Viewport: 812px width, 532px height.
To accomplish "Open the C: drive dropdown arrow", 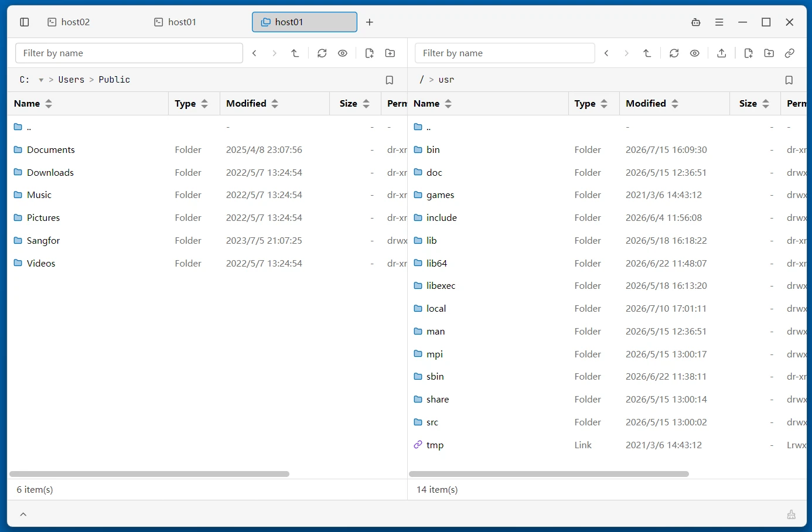I will [x=41, y=80].
